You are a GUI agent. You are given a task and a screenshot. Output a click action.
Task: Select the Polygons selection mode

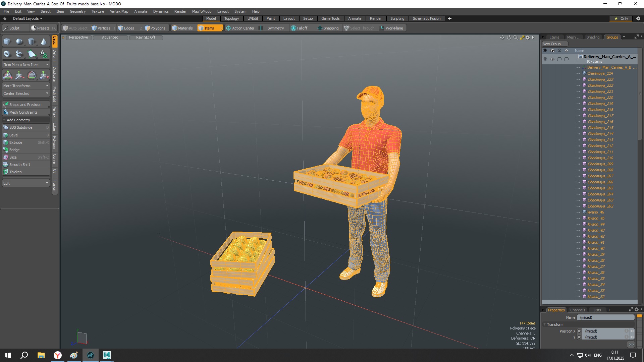click(156, 28)
